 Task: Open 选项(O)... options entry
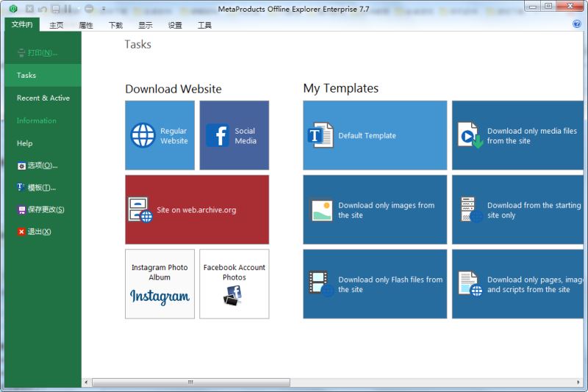pos(43,165)
